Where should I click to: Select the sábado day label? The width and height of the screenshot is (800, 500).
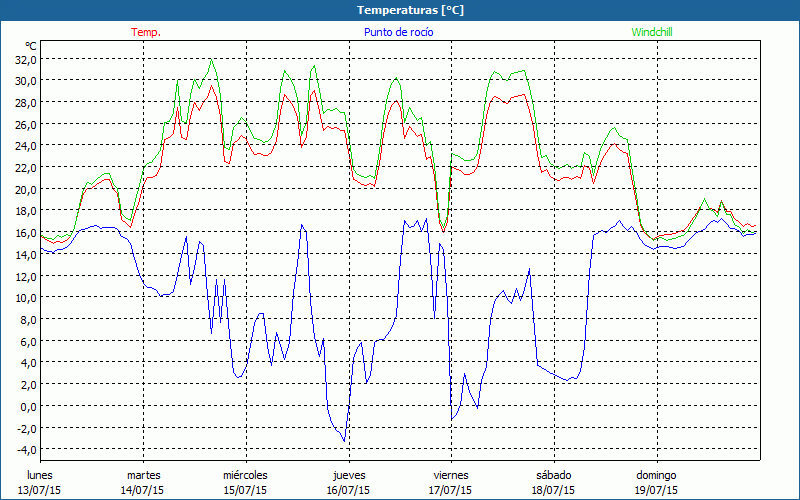coord(553,475)
